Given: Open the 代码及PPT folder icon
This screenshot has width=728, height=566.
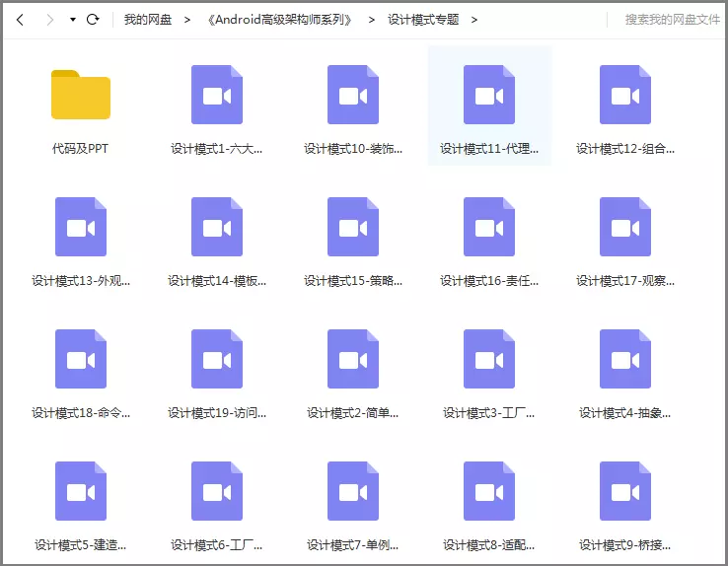Looking at the screenshot, I should (81, 95).
